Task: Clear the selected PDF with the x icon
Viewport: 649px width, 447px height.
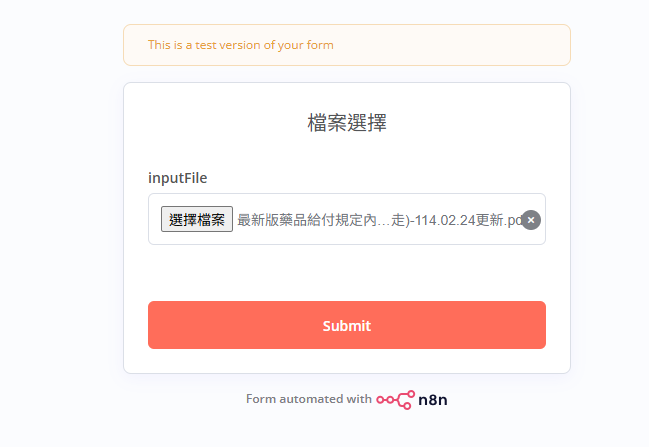Action: pyautogui.click(x=531, y=220)
